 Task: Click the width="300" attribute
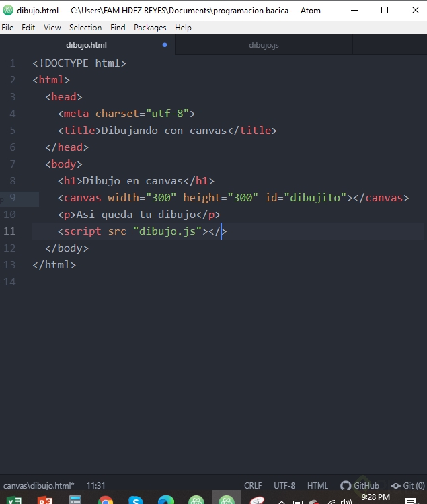142,197
